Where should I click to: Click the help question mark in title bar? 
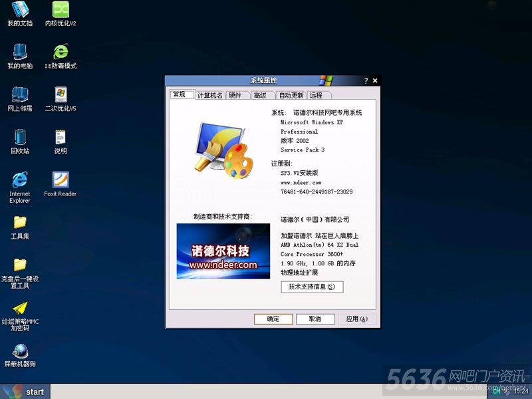click(x=366, y=80)
